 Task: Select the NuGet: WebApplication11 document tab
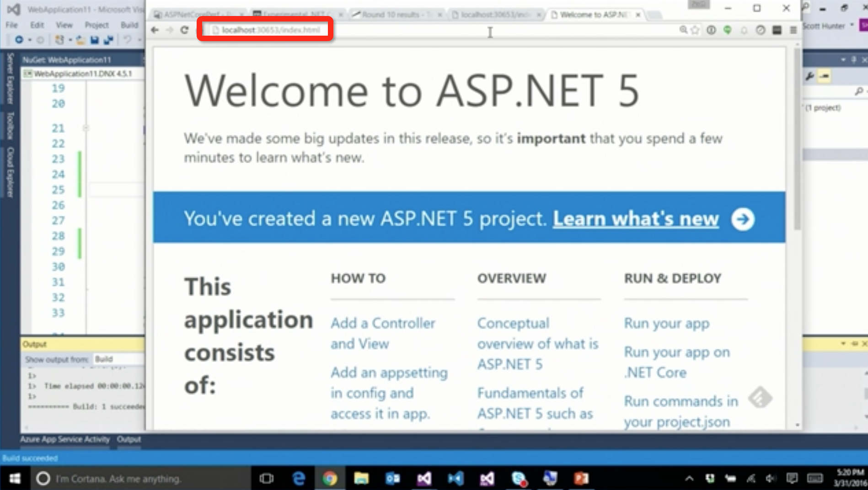(x=67, y=60)
